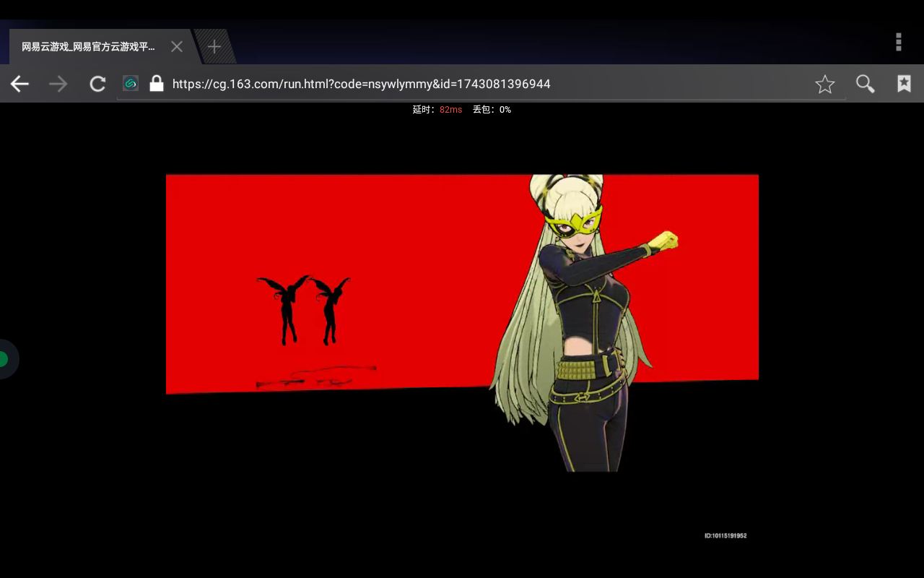Close the 网易云游戏 tab
Viewport: 924px width, 578px height.
177,47
